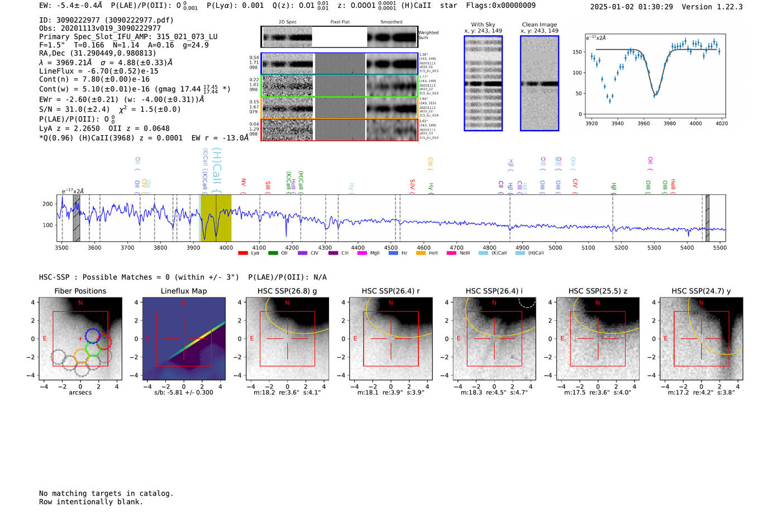Click the blue fiber circle in Fiber Positions
The width and height of the screenshot is (782, 532).
click(x=93, y=336)
